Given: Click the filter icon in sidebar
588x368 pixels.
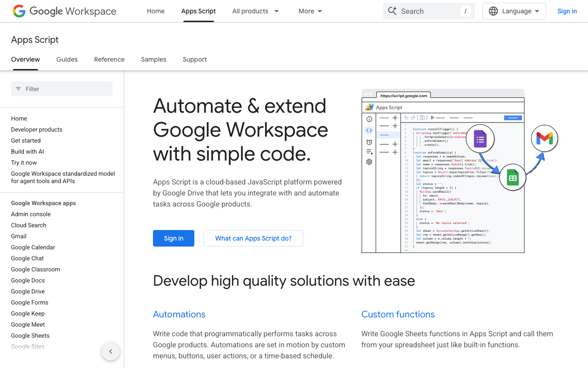Looking at the screenshot, I should tap(18, 89).
